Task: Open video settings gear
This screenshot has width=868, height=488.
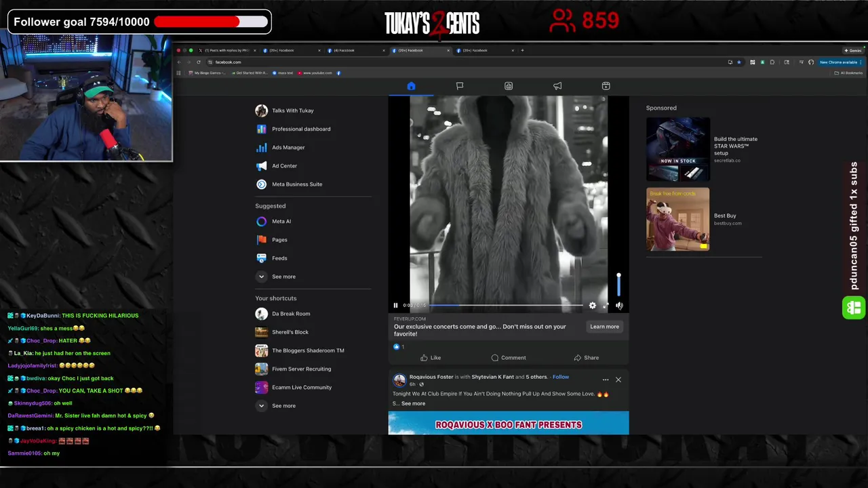Action: pyautogui.click(x=593, y=306)
